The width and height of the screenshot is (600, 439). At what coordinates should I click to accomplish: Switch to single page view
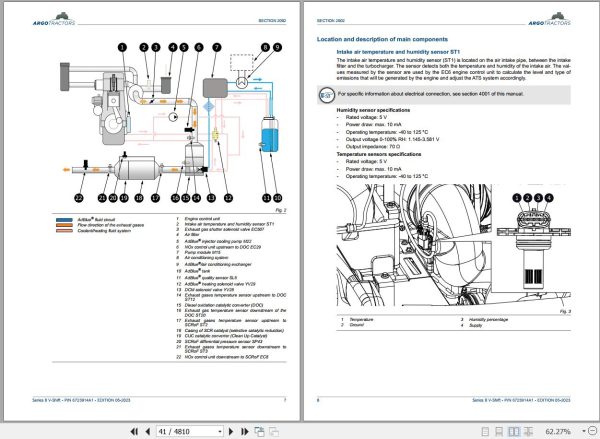tap(485, 431)
